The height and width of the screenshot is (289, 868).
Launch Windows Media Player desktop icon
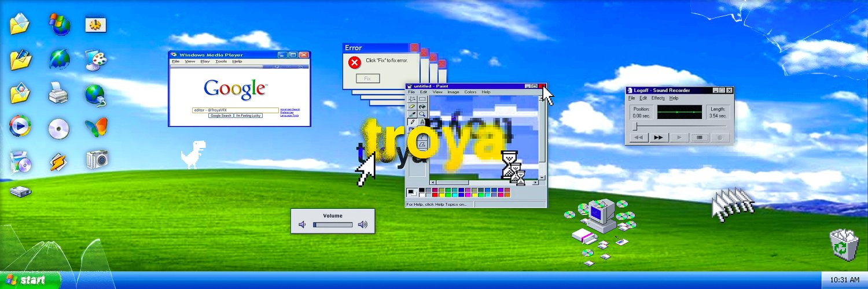(x=20, y=126)
